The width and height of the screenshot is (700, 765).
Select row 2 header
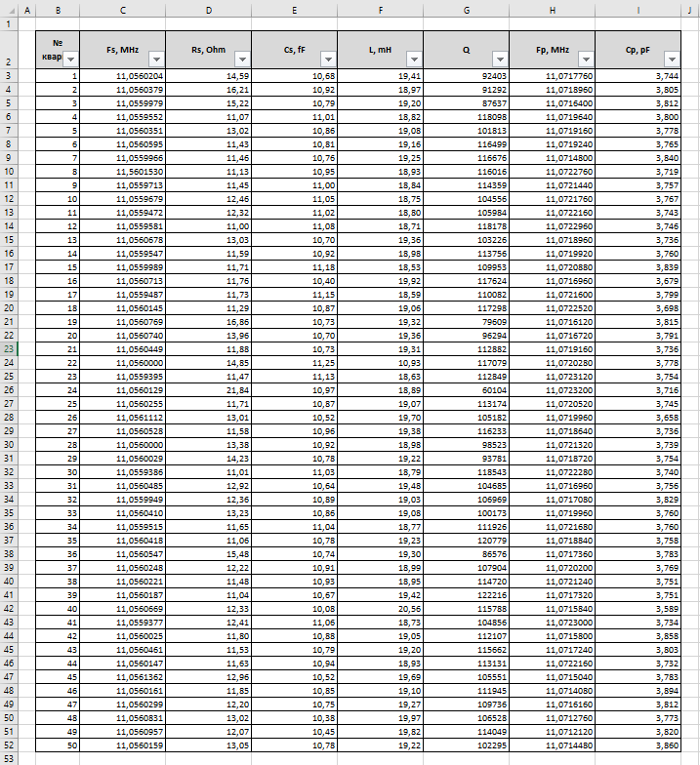click(9, 50)
